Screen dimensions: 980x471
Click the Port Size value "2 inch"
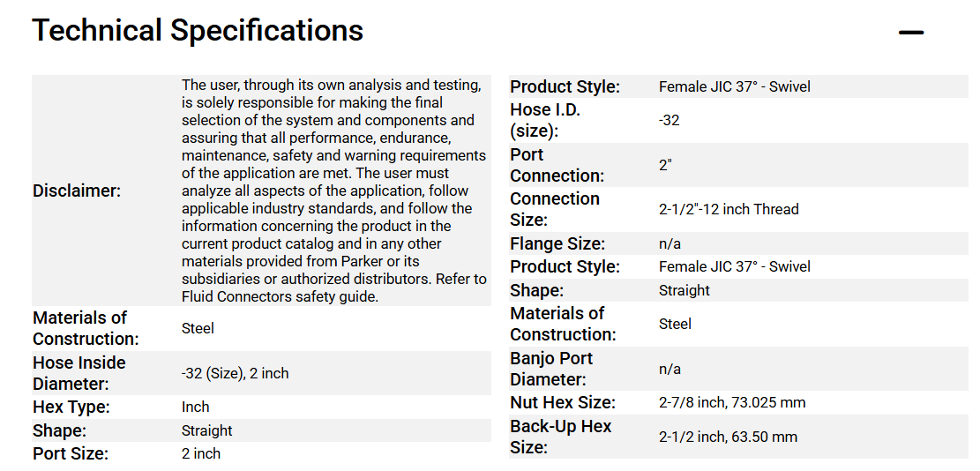[201, 454]
